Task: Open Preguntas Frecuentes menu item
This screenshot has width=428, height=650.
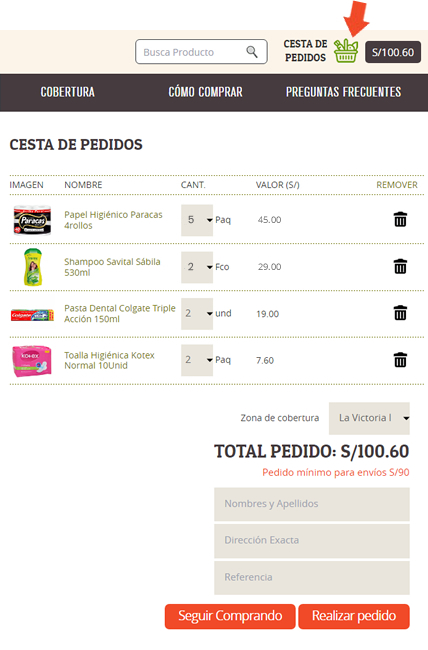Action: coord(343,92)
